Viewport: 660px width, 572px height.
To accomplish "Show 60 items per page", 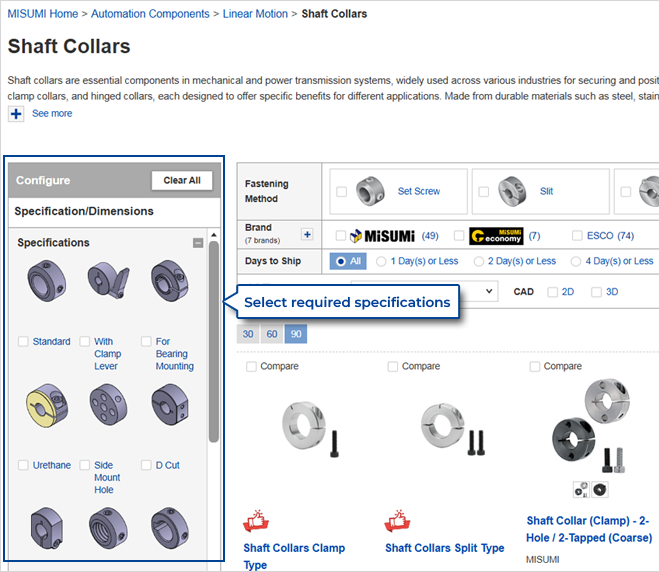I will 272,334.
